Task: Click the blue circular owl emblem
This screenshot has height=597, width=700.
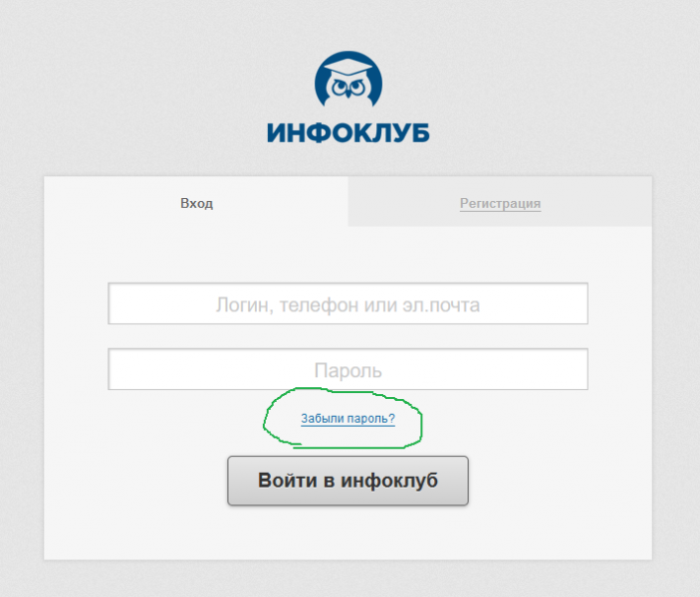Action: 349,80
